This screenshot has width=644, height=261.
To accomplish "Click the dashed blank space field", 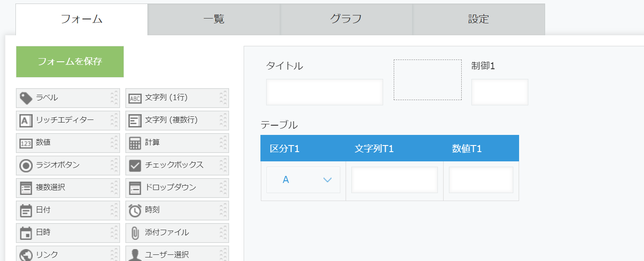I will [x=428, y=80].
